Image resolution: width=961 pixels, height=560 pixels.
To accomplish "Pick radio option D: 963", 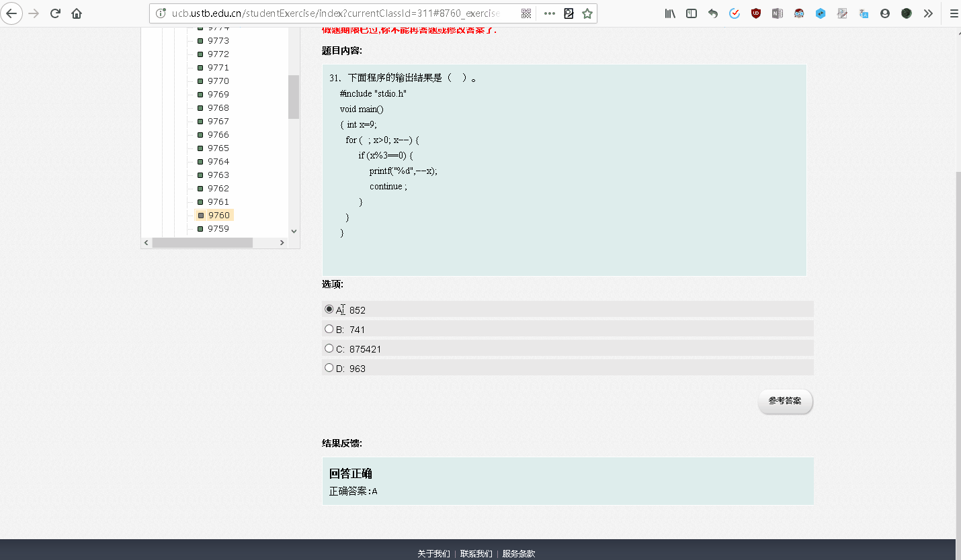I will pyautogui.click(x=329, y=368).
